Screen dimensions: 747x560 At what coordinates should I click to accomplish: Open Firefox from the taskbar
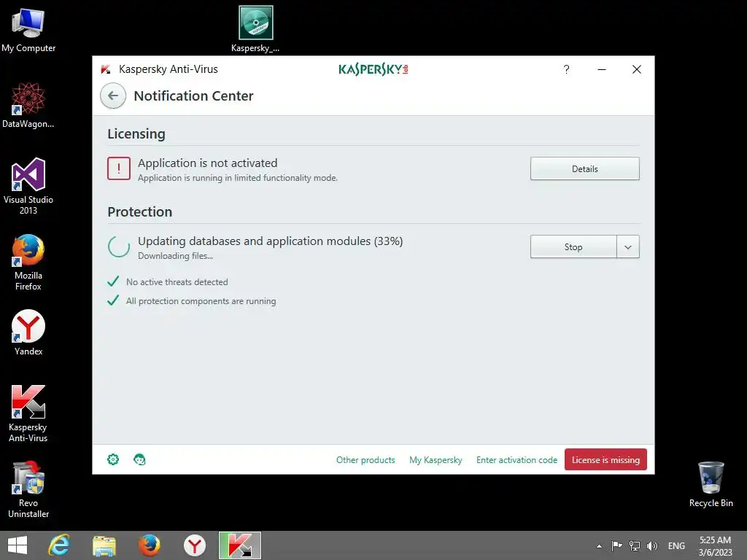coord(149,545)
